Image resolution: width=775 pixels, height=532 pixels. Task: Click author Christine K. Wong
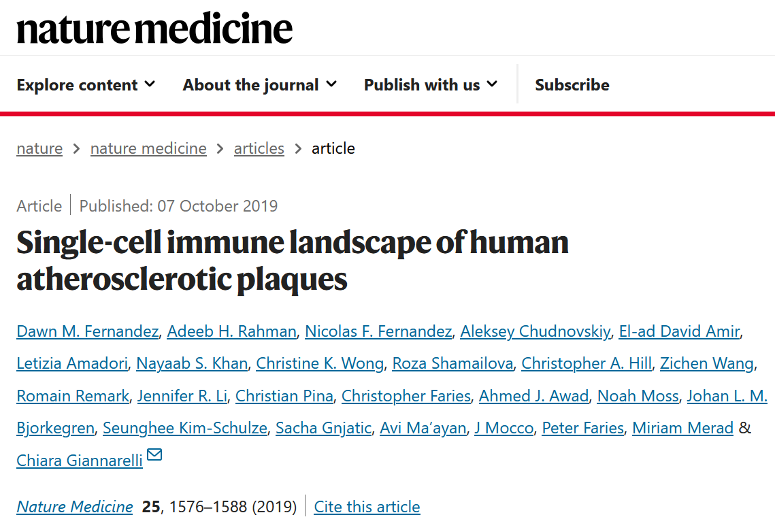pyautogui.click(x=320, y=363)
